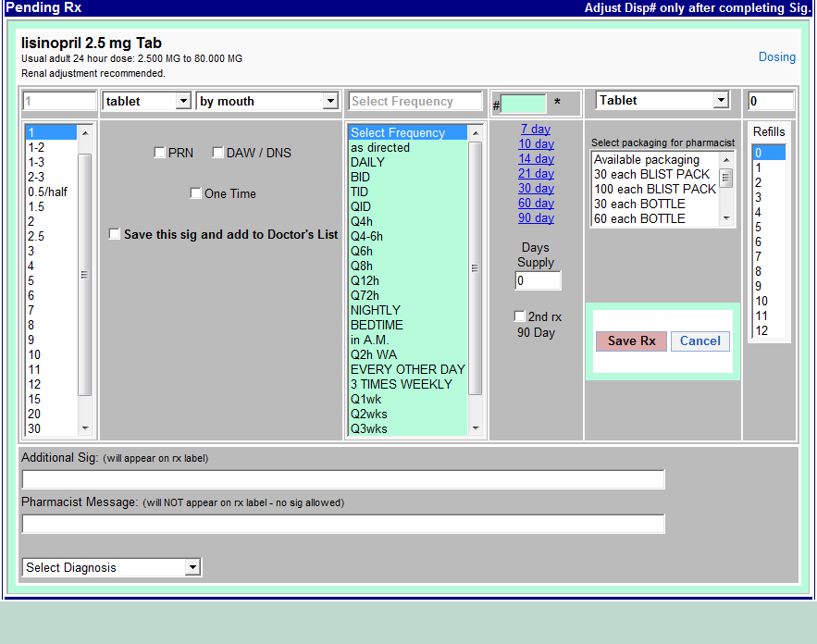Select 'in A.M.' frequency option
Viewport: 817px width, 644px height.
[x=408, y=340]
